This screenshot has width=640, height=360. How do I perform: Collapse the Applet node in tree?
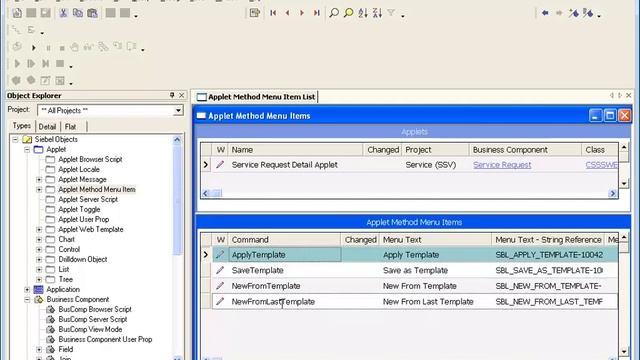pos(27,150)
